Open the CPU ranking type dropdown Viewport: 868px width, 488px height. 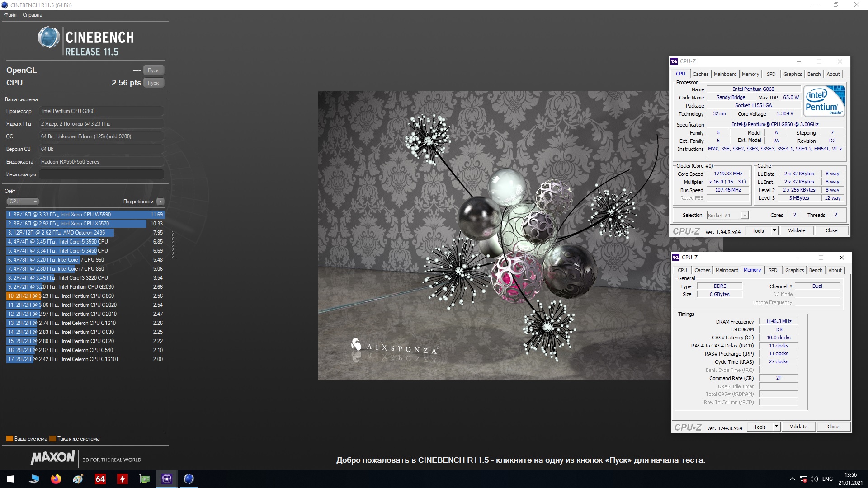point(23,202)
